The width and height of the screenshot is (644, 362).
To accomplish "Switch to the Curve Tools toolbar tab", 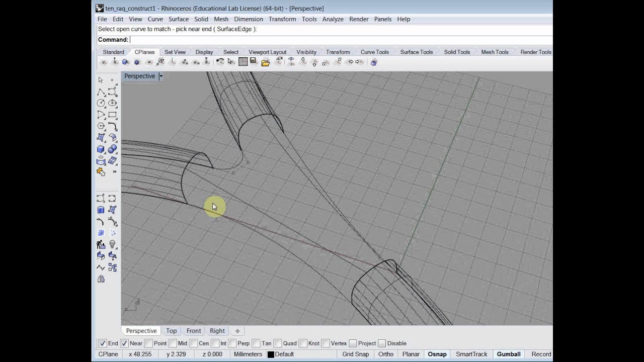I will pos(375,52).
